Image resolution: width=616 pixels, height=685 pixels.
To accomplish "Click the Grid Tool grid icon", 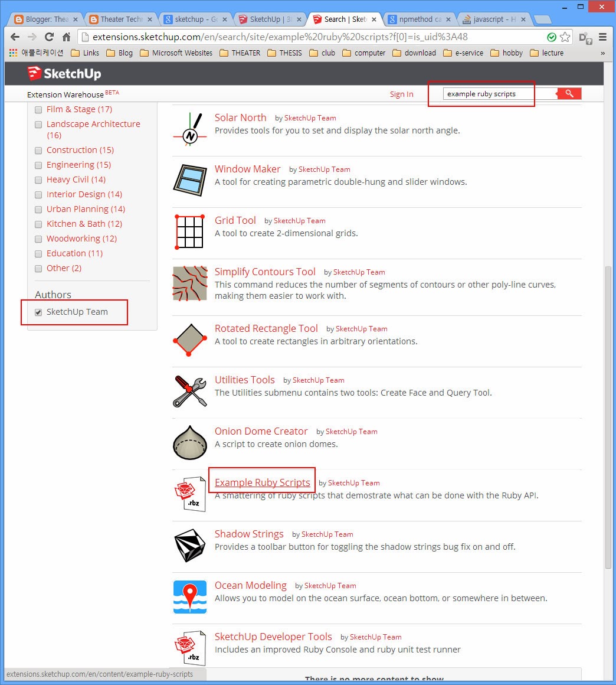I will click(x=190, y=232).
